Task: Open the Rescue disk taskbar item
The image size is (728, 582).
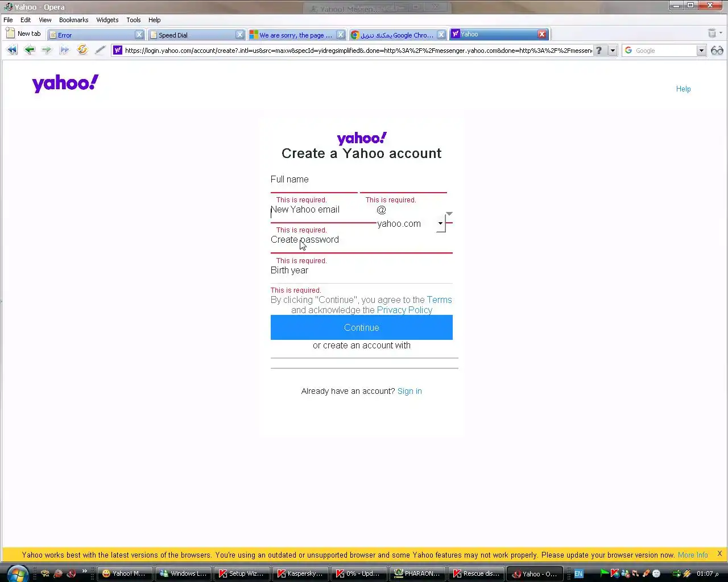Action: [x=477, y=573]
